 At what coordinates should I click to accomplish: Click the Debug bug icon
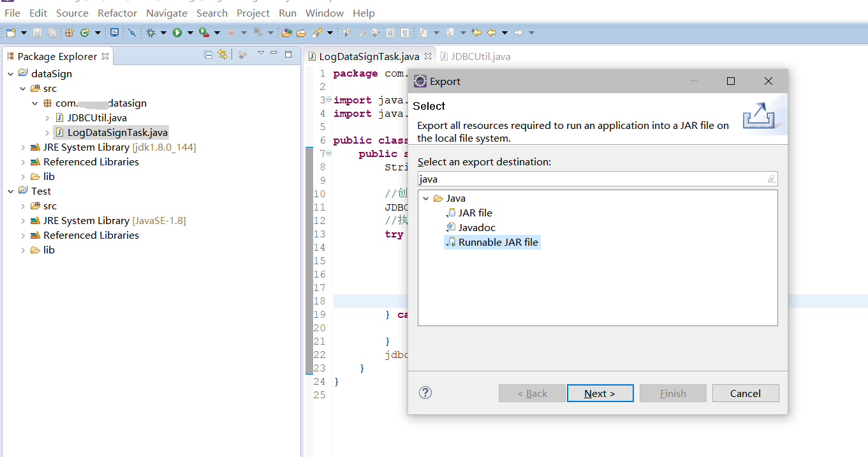(x=151, y=33)
